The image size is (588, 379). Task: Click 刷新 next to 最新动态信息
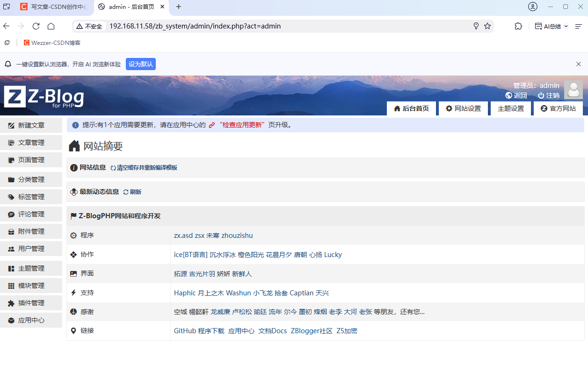coord(132,192)
